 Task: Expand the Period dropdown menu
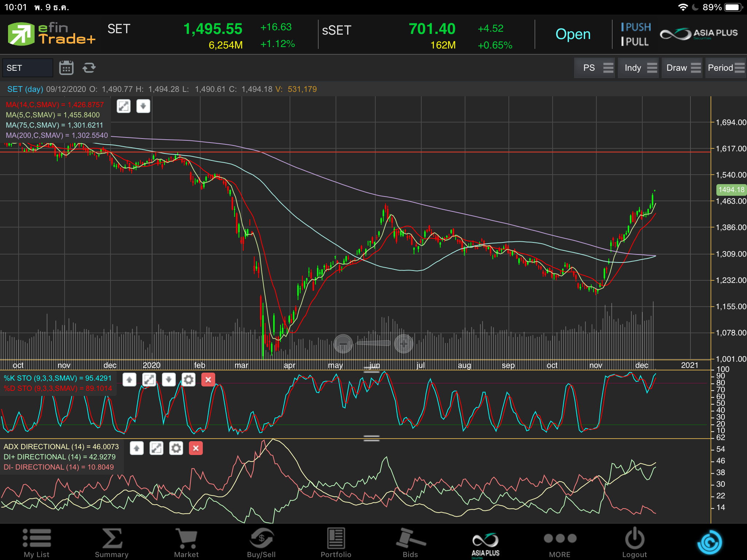click(725, 68)
